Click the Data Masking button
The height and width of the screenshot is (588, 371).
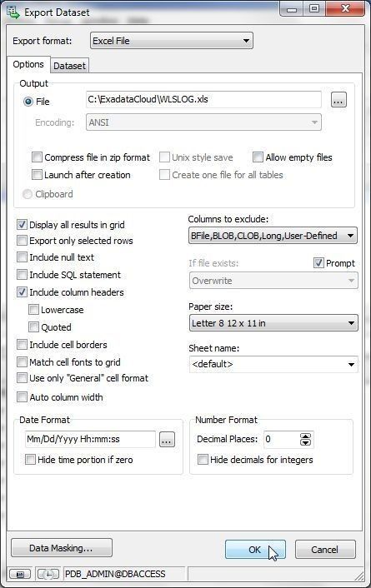[62, 548]
